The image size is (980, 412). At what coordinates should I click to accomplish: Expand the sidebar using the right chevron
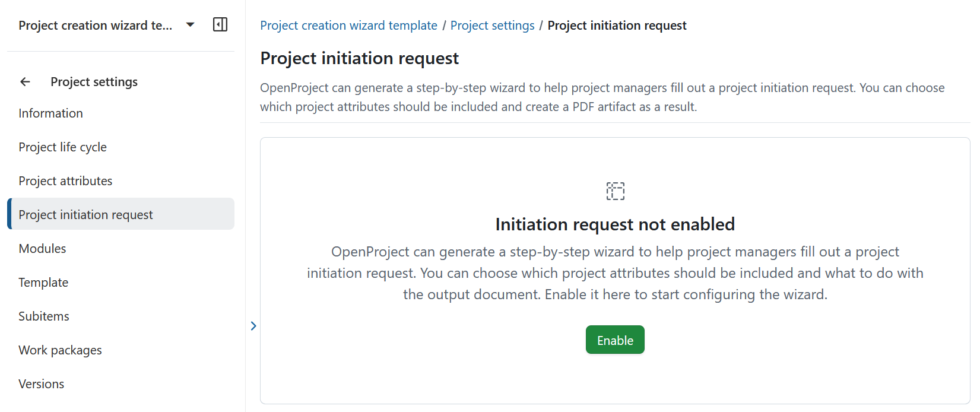253,325
